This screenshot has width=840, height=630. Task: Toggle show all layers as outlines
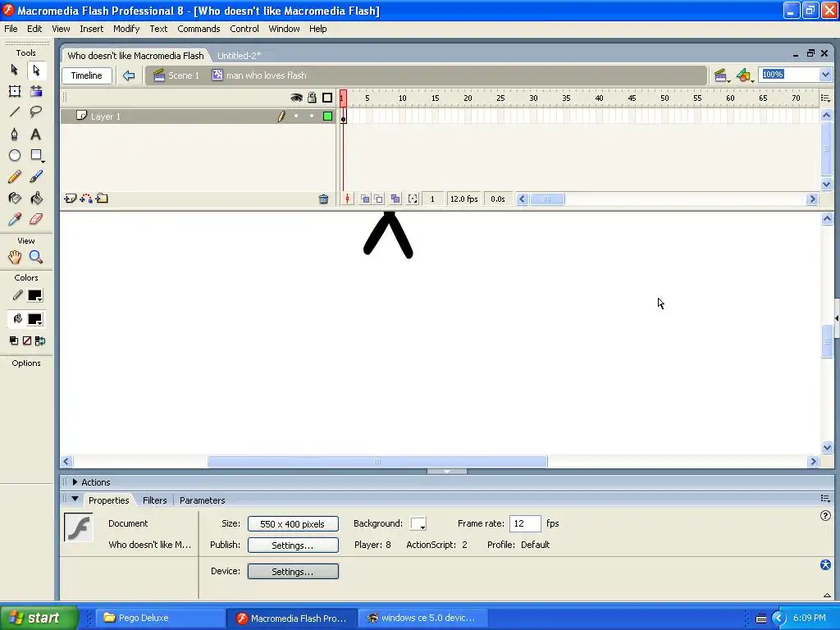[327, 98]
